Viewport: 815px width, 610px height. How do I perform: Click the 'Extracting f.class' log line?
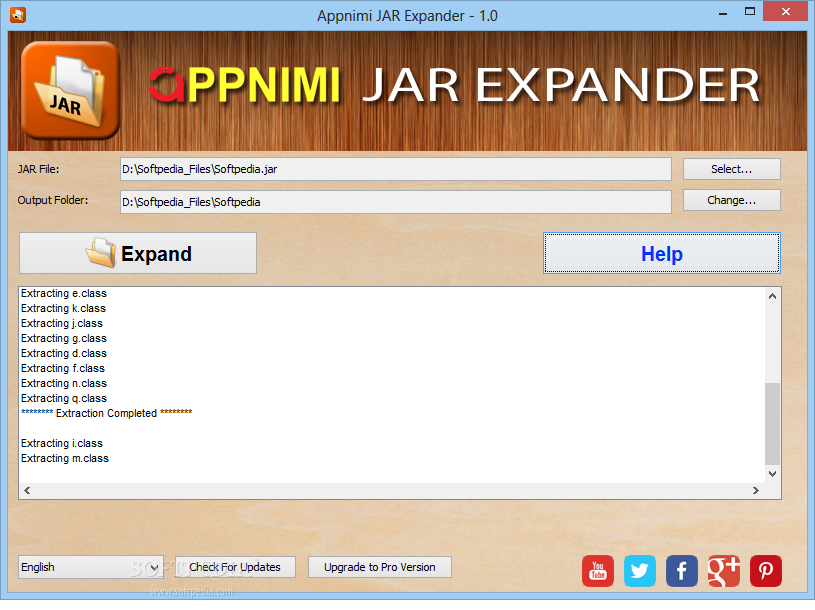click(x=63, y=368)
